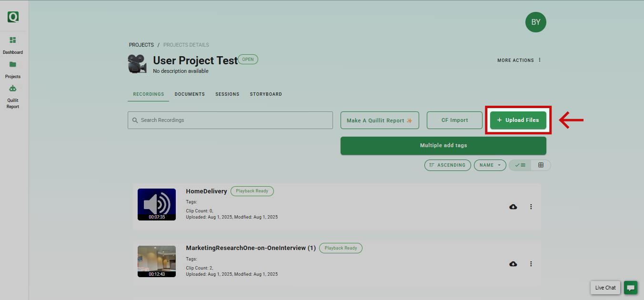The image size is (644, 300).
Task: Toggle the Ascending sort order
Action: (x=447, y=165)
